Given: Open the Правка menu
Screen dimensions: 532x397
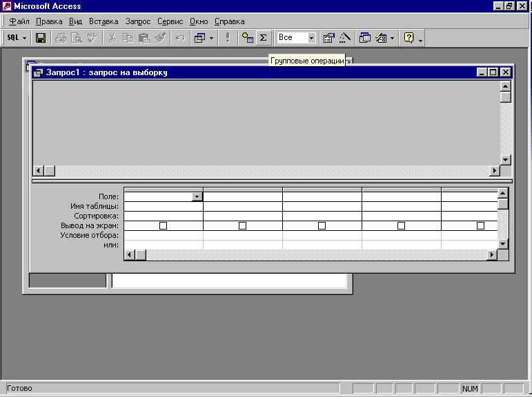Looking at the screenshot, I should [49, 21].
